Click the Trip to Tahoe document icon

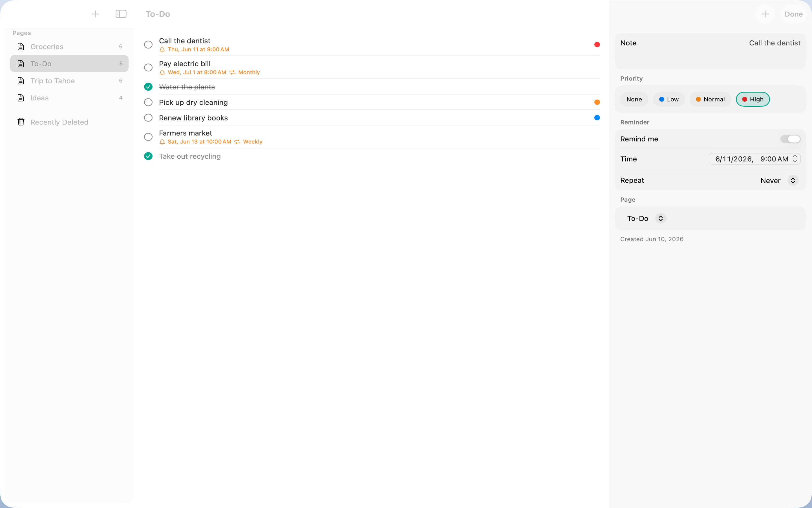(x=21, y=81)
